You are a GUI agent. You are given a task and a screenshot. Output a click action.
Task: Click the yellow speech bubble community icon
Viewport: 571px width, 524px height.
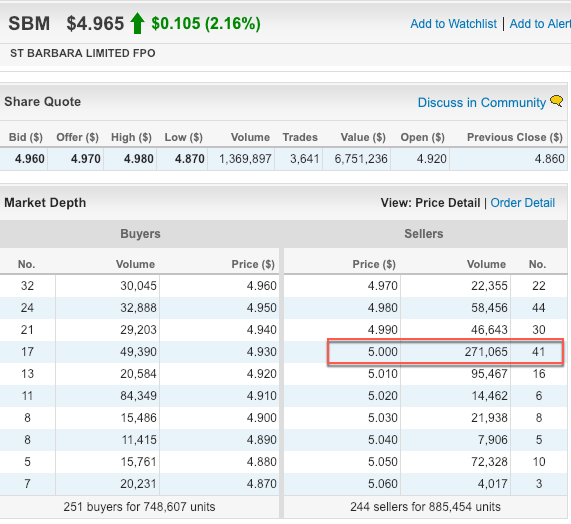pos(556,101)
